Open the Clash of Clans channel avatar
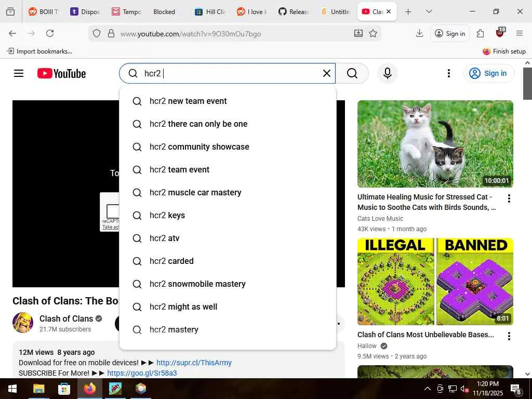Image resolution: width=532 pixels, height=399 pixels. 23,323
